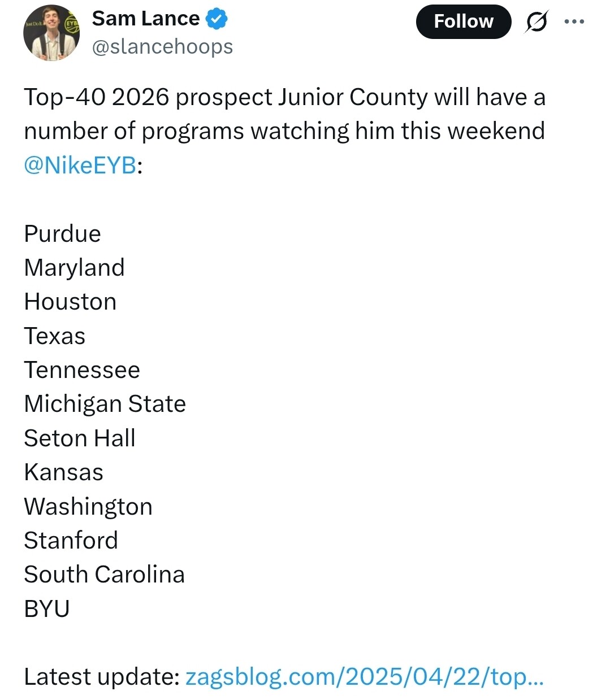Click the Grok explain-post icon
Screen dimensions: 610x700
[536, 21]
